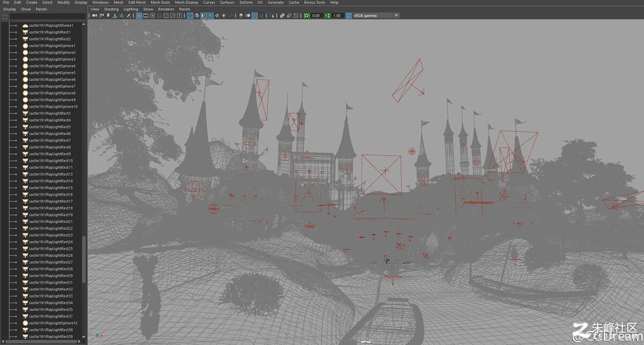The image size is (644, 345).
Task: Click the Exposure reset icon
Action: 306,16
